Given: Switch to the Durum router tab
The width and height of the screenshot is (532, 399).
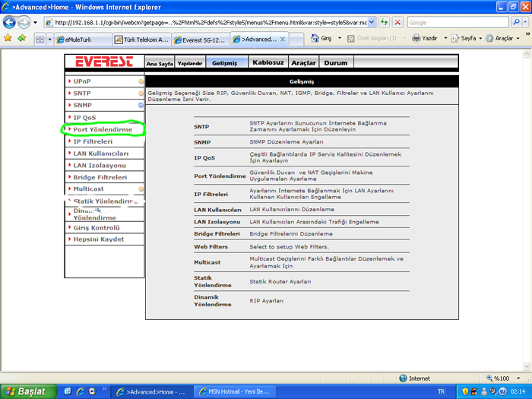Looking at the screenshot, I should tap(336, 62).
